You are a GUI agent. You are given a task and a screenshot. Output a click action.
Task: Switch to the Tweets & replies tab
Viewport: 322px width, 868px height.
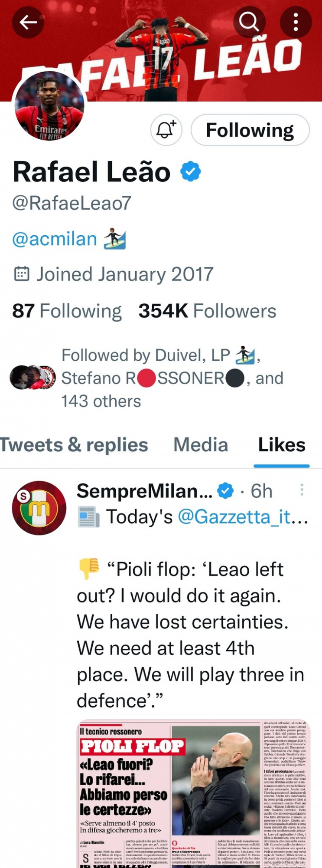[x=74, y=445]
